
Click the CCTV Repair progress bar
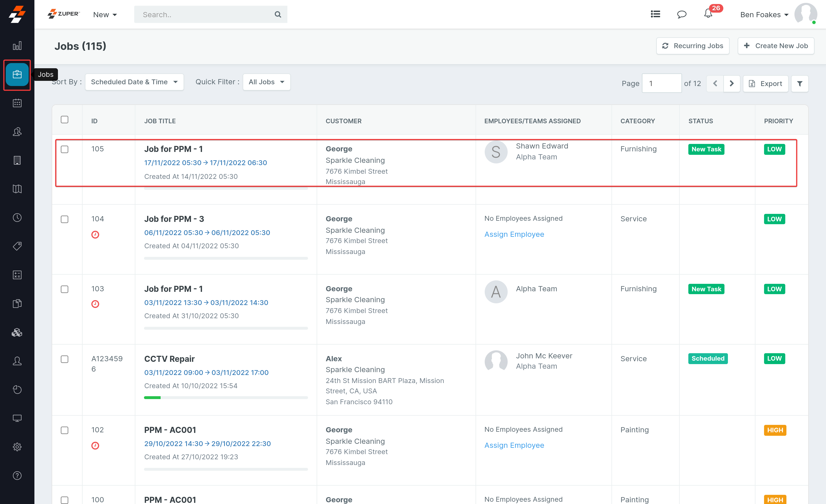pyautogui.click(x=226, y=398)
